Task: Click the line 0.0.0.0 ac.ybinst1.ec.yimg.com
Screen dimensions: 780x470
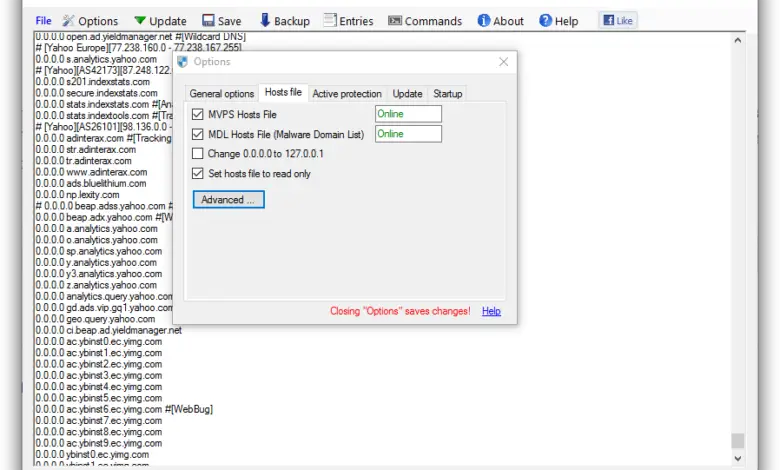Action: click(98, 353)
